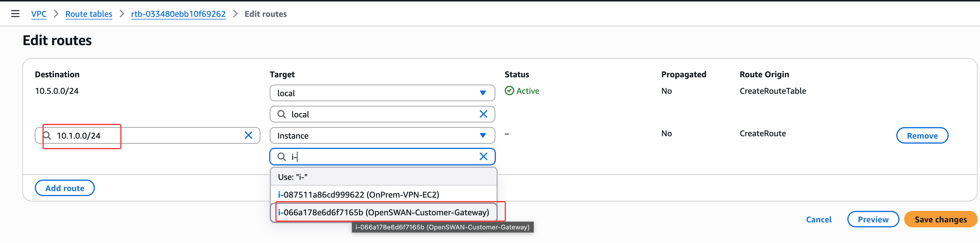Select OpenSWAN-Customer-Gateway instance option
980x243 pixels.
tap(384, 212)
